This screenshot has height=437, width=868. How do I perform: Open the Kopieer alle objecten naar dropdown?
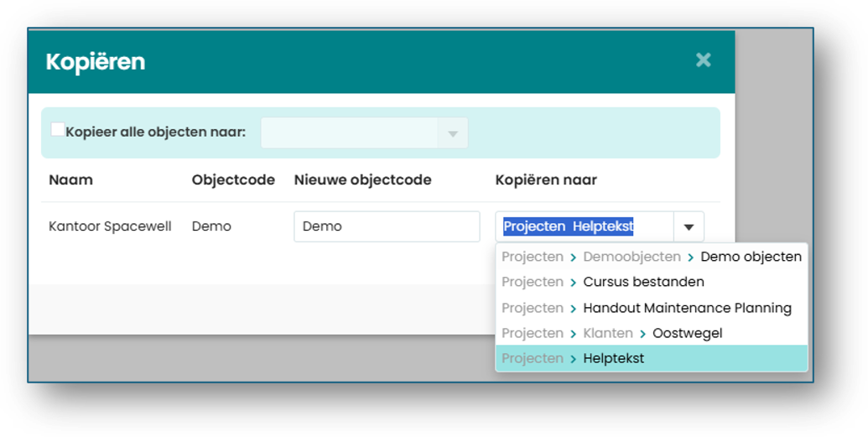(x=364, y=133)
